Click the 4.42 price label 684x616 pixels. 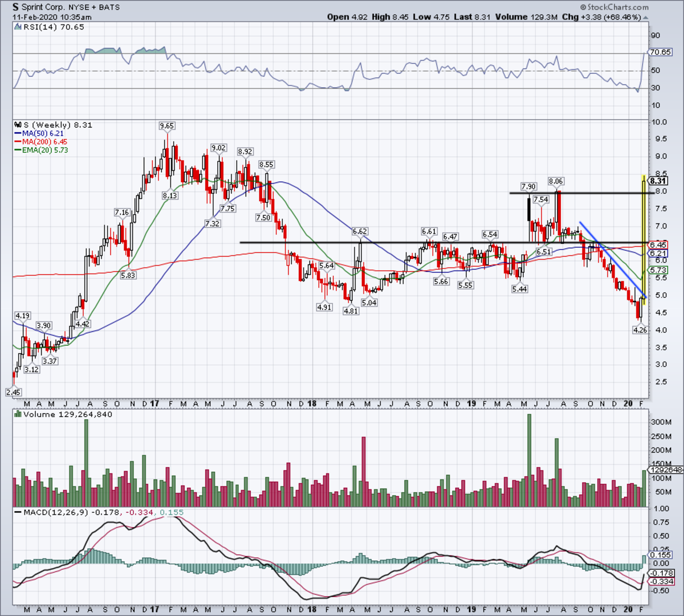[83, 324]
